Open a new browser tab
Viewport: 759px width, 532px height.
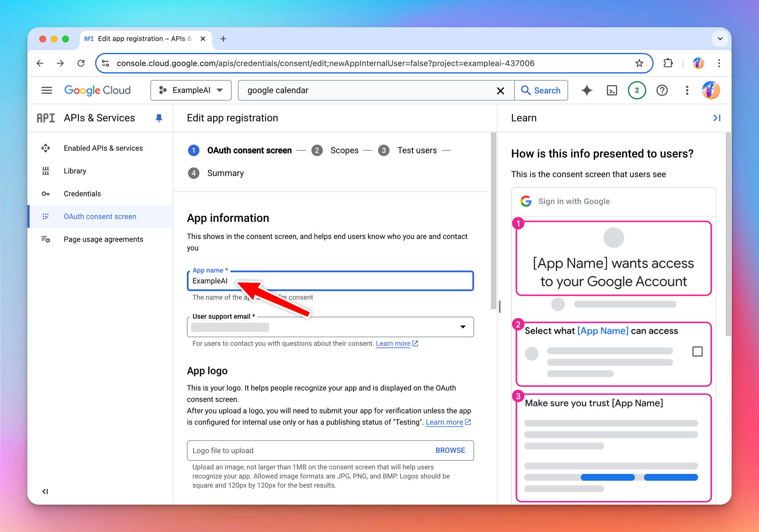tap(223, 39)
